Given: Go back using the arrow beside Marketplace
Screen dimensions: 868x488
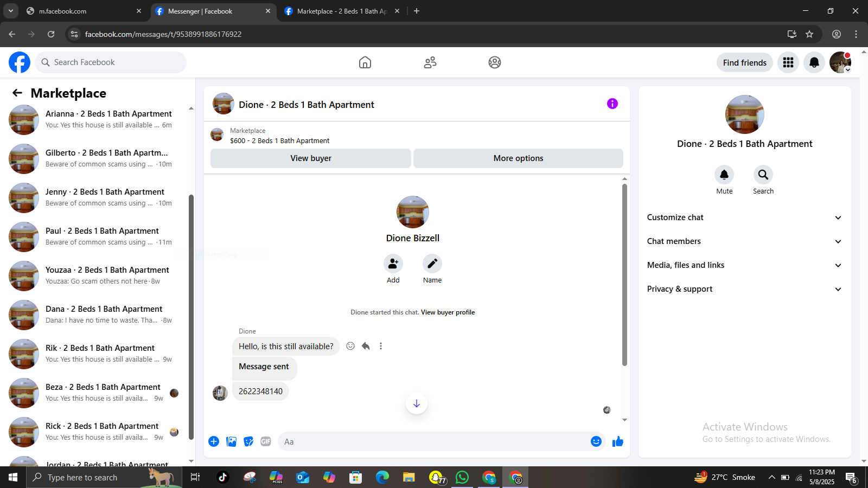Looking at the screenshot, I should [17, 93].
